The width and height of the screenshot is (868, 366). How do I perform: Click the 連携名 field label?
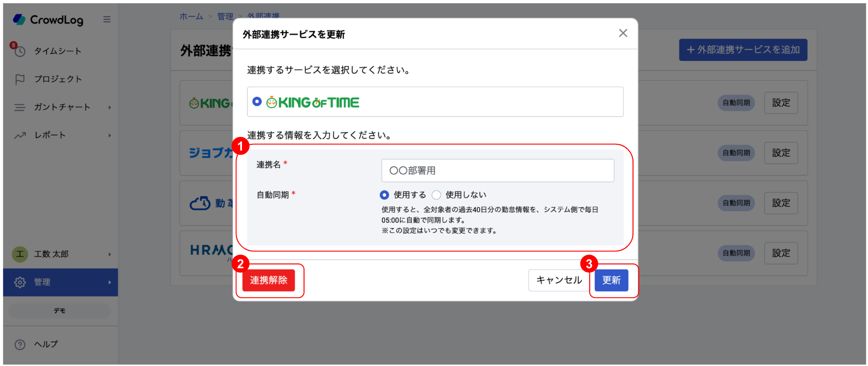(x=269, y=165)
